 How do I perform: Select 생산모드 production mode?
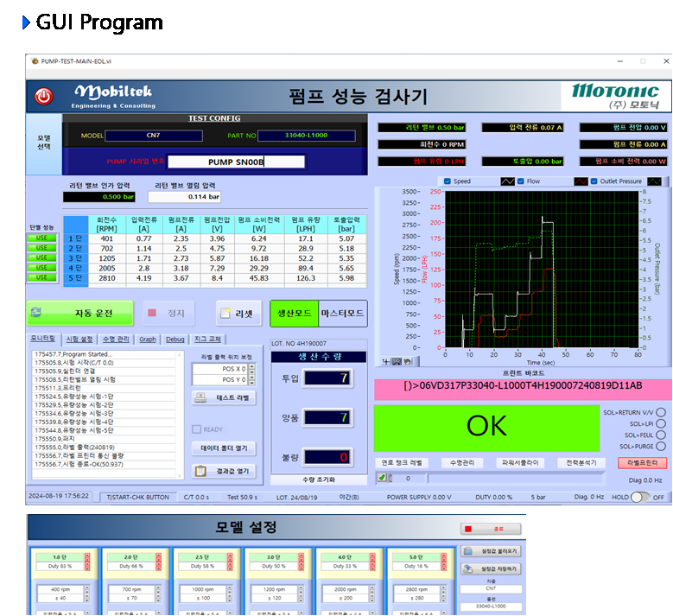coord(294,314)
